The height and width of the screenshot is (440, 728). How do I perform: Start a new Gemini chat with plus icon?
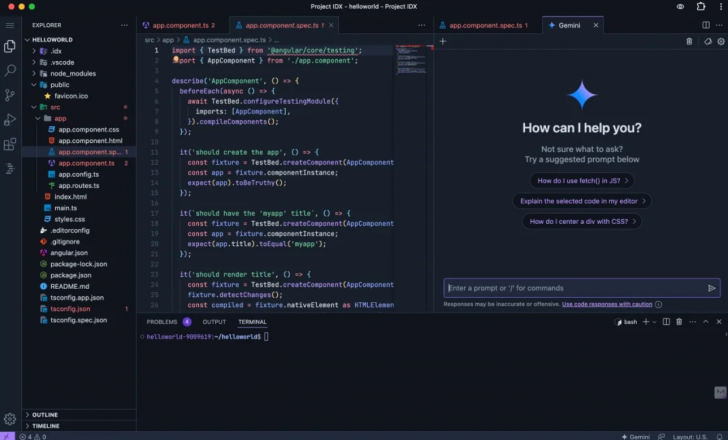(443, 41)
